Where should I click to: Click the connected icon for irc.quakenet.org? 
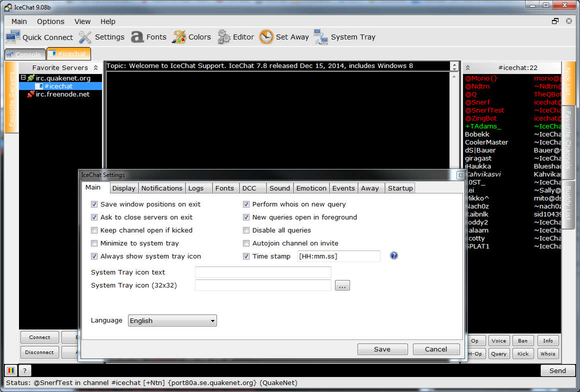point(30,78)
